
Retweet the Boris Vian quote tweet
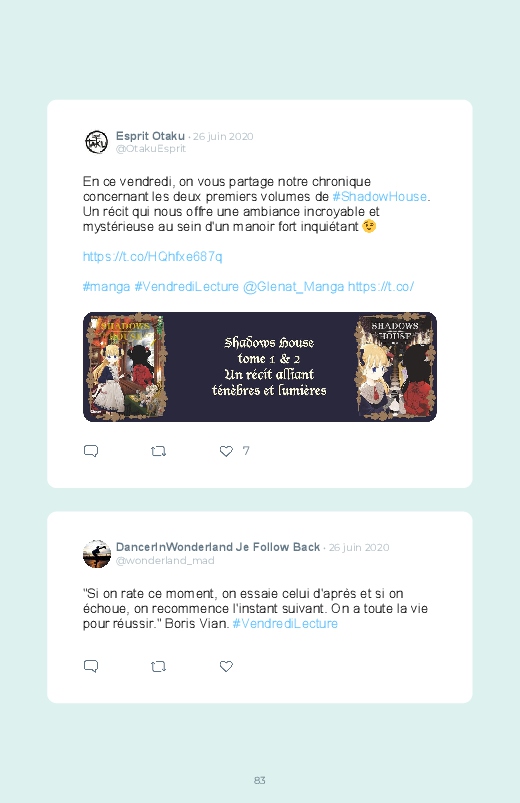pyautogui.click(x=158, y=666)
